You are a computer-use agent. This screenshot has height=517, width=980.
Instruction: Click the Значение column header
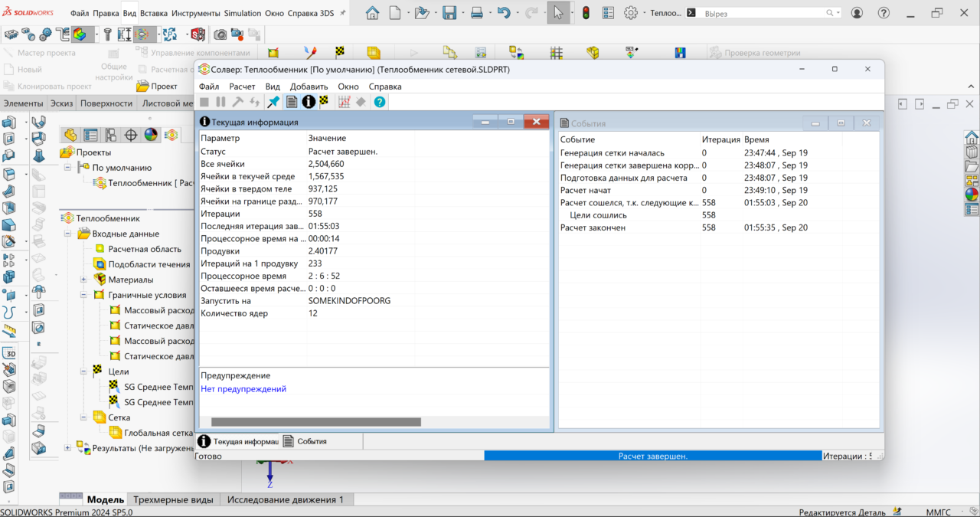[327, 138]
